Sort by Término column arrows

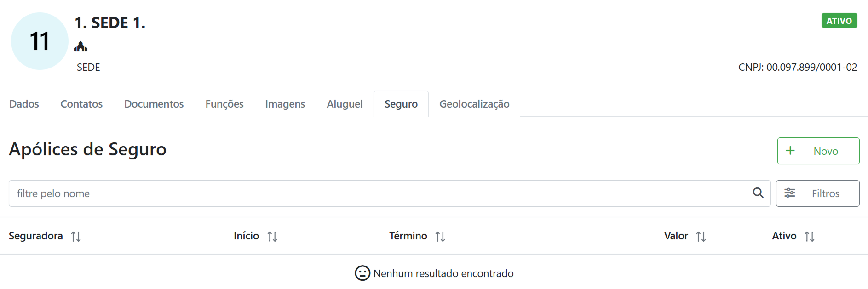point(440,236)
